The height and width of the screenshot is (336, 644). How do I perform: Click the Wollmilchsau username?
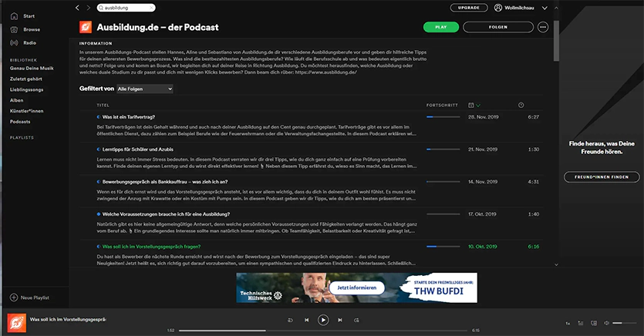pyautogui.click(x=519, y=8)
